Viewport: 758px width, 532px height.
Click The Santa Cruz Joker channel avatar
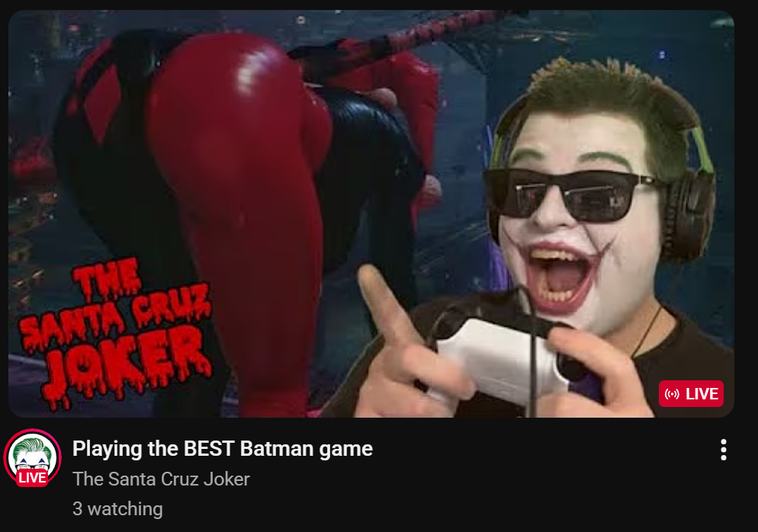tap(32, 457)
